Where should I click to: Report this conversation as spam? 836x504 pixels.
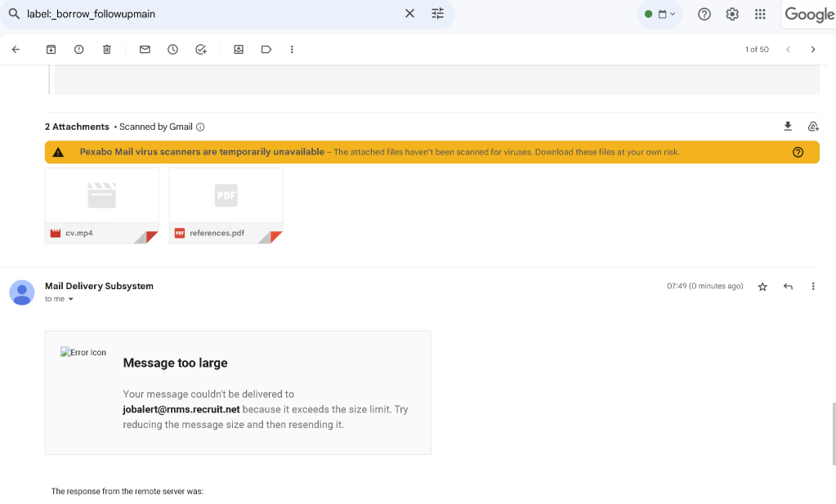[79, 50]
